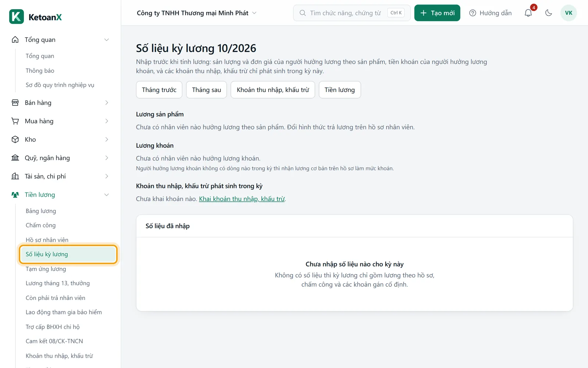The image size is (588, 368).
Task: Click the search magnifier icon
Action: point(302,13)
